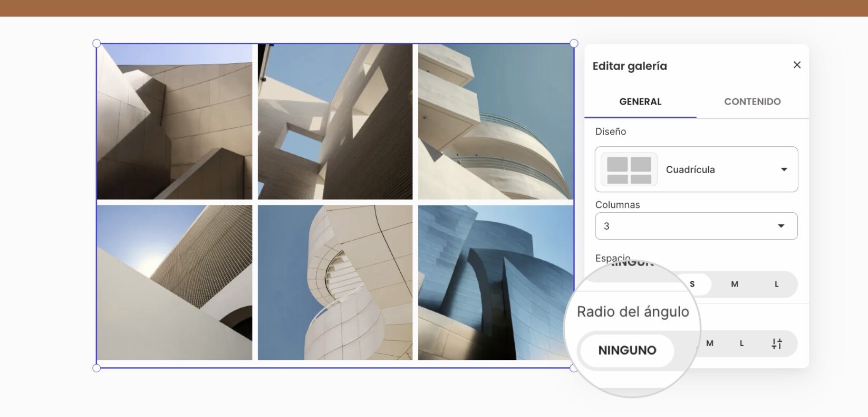Select S spacing in Espacio
Image resolution: width=868 pixels, height=417 pixels.
(x=692, y=284)
